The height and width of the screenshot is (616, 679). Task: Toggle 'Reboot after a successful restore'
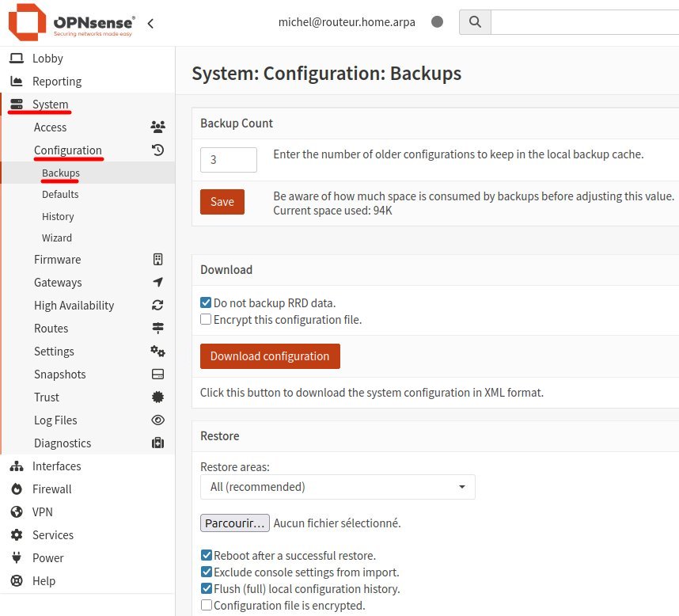(x=207, y=556)
